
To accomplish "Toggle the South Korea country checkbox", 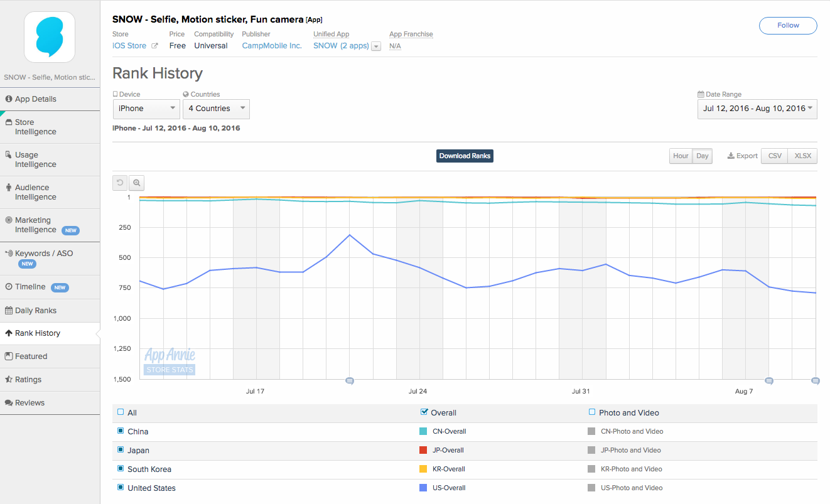I will tap(121, 469).
